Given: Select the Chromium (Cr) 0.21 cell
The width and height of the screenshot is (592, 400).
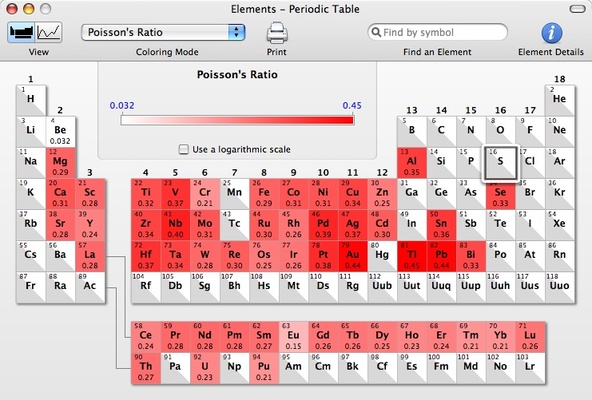Looking at the screenshot, I should pos(205,194).
